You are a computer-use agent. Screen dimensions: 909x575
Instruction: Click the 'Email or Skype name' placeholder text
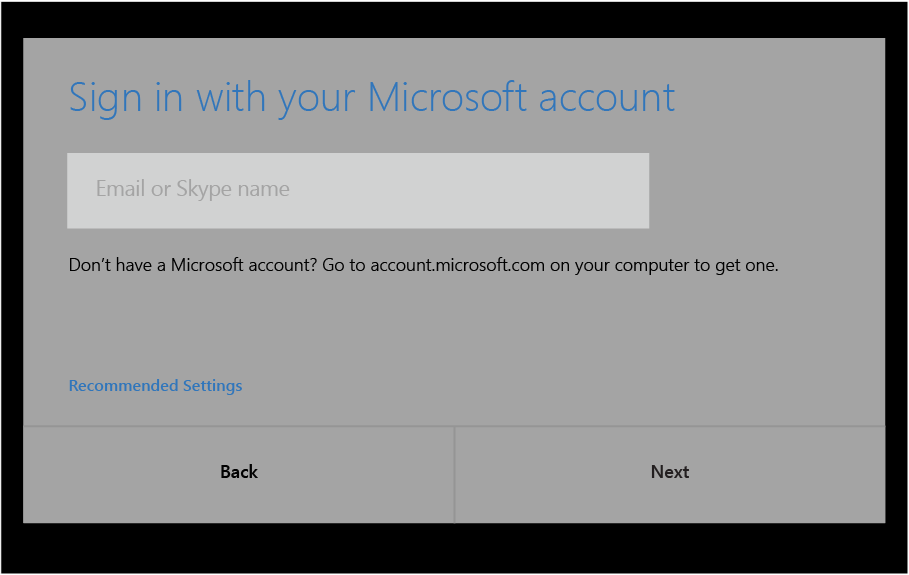pyautogui.click(x=193, y=189)
